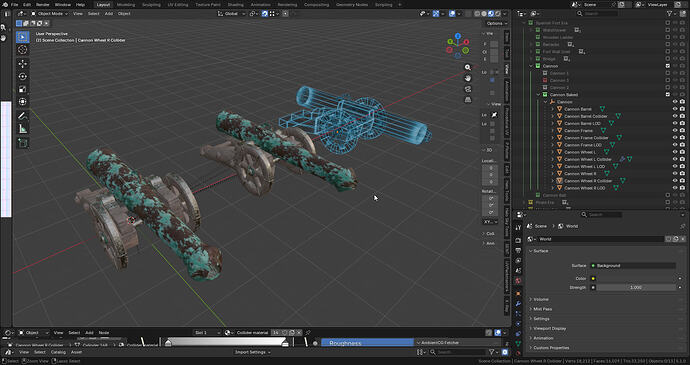Hide Cannon Frame with its eye icon

click(675, 130)
